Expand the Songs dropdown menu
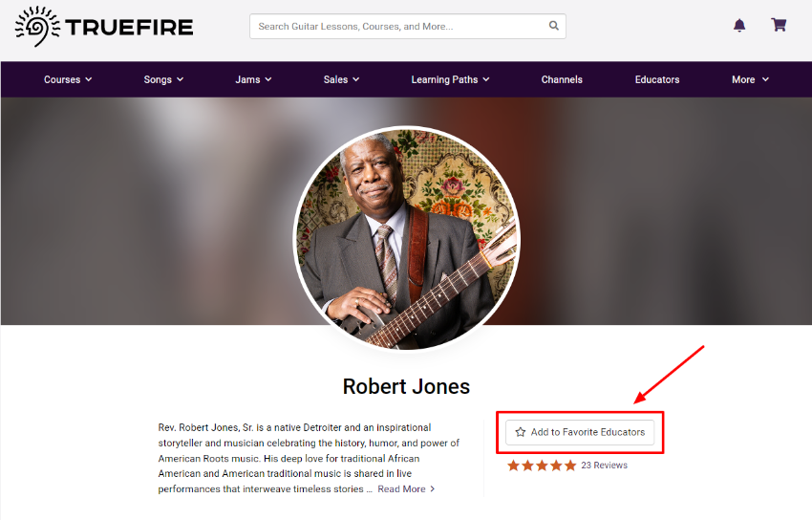812x520 pixels. (163, 79)
